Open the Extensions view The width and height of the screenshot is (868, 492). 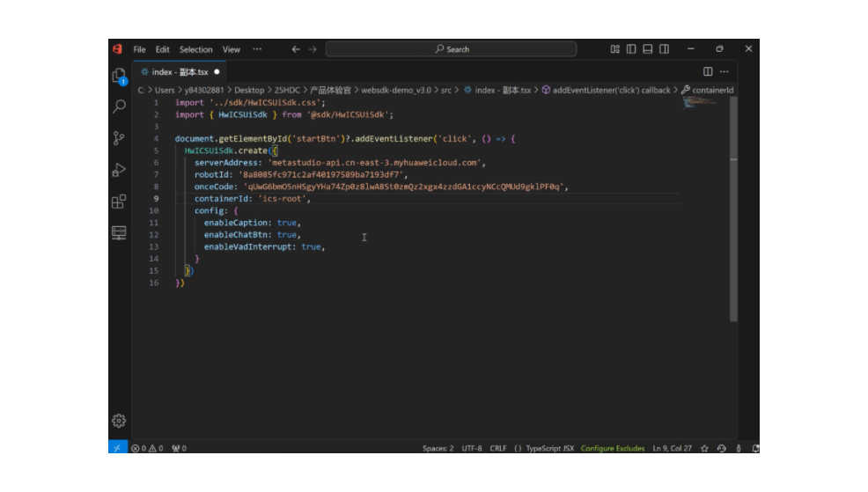(x=119, y=202)
